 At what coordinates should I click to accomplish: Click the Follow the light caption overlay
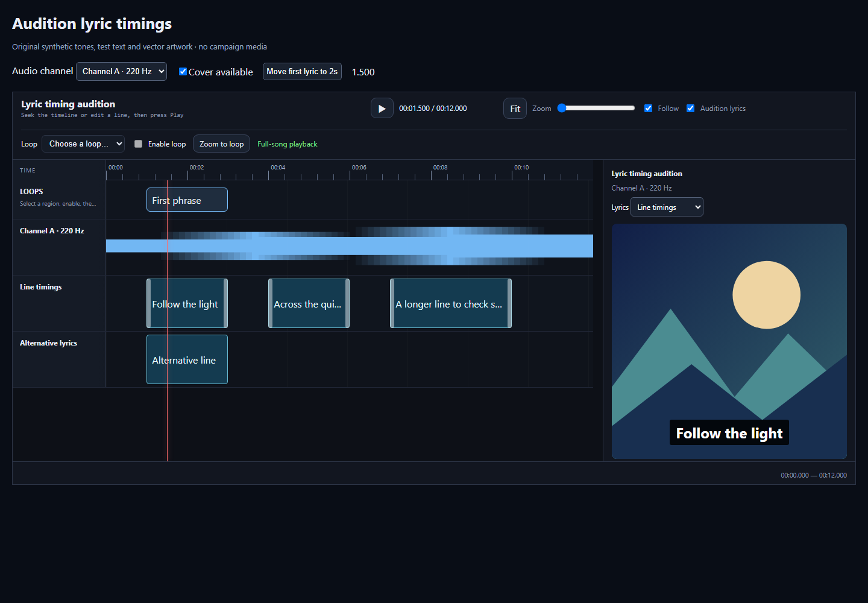coord(729,433)
